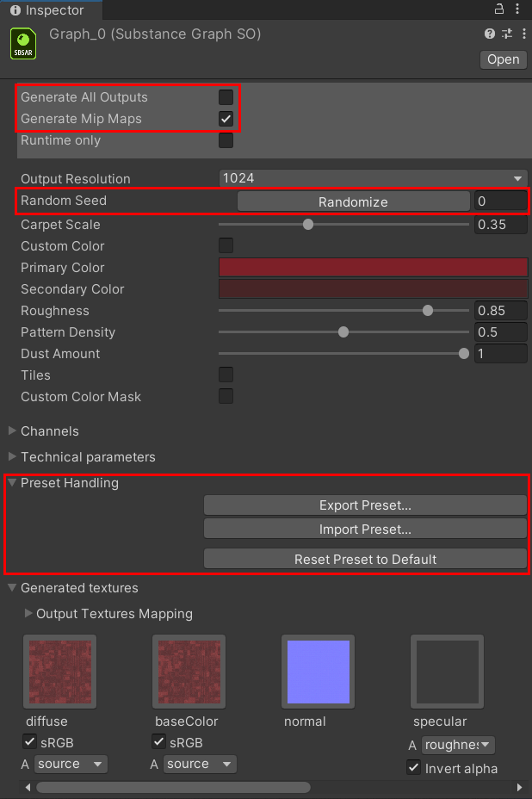Open the Graph_0 component options menu

tap(521, 34)
